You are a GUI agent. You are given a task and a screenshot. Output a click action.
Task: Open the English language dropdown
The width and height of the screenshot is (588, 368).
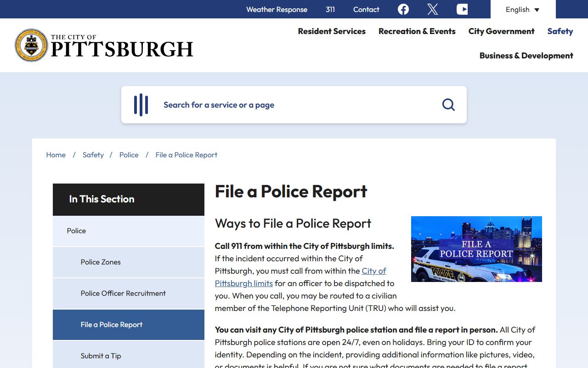click(x=523, y=9)
